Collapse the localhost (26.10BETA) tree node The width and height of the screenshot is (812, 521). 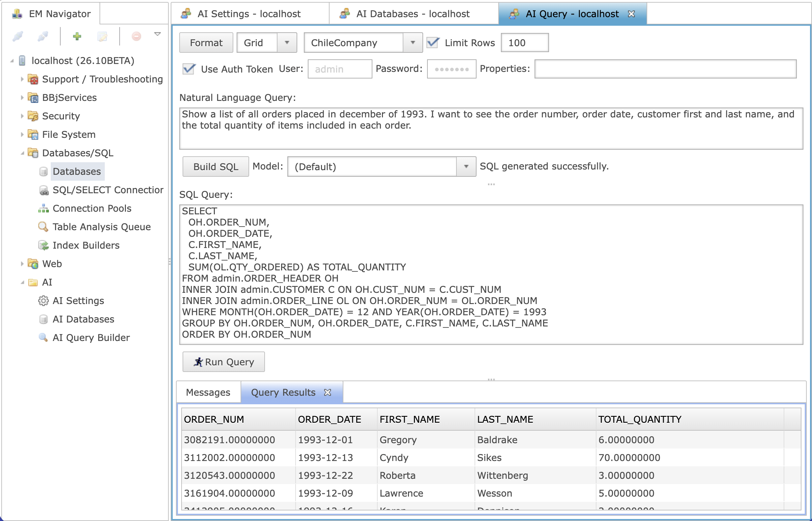click(x=12, y=61)
